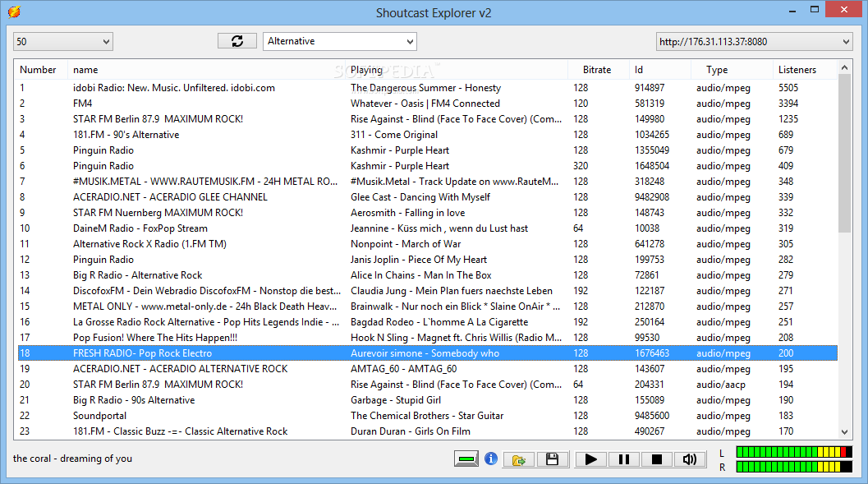Select Pop Fusion! Where The Hits Happen
The image size is (868, 484).
point(427,337)
